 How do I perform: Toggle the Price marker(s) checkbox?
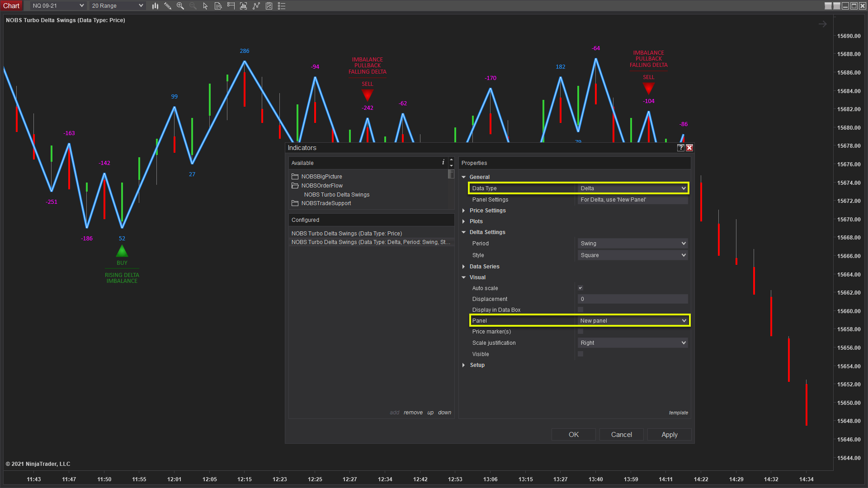click(580, 331)
